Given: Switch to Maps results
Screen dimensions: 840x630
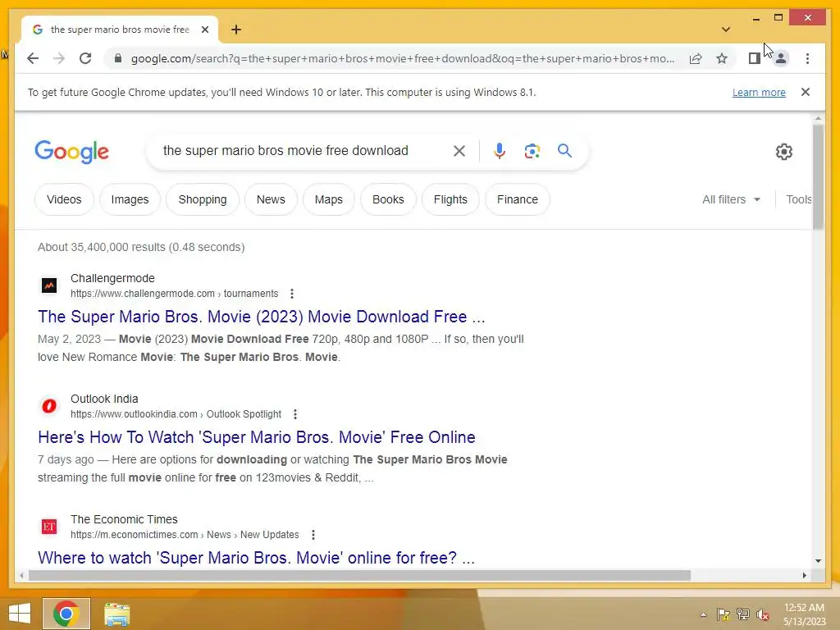Looking at the screenshot, I should [328, 199].
